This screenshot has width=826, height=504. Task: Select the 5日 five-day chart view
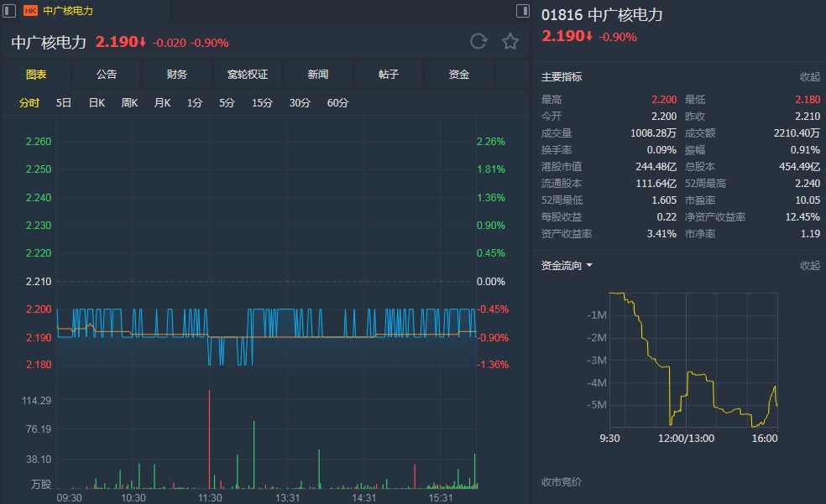pos(64,102)
